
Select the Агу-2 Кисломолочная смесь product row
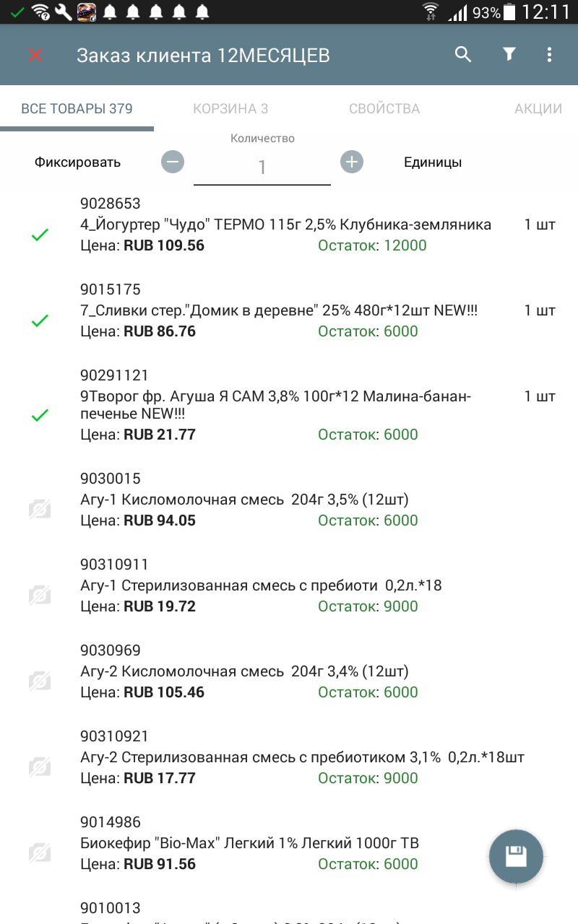289,671
